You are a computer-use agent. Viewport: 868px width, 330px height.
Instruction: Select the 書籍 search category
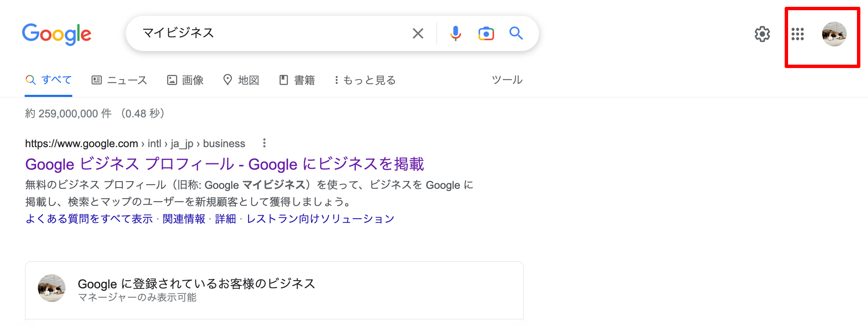click(296, 80)
